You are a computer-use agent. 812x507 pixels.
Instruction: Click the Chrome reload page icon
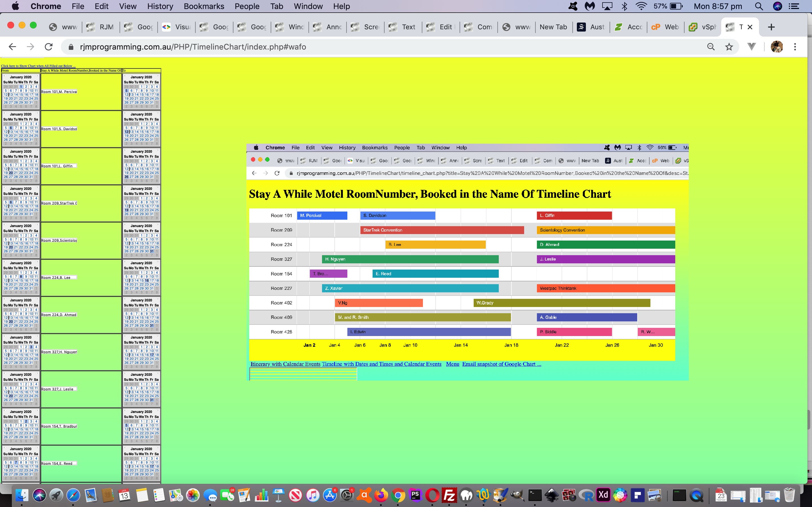tap(49, 47)
